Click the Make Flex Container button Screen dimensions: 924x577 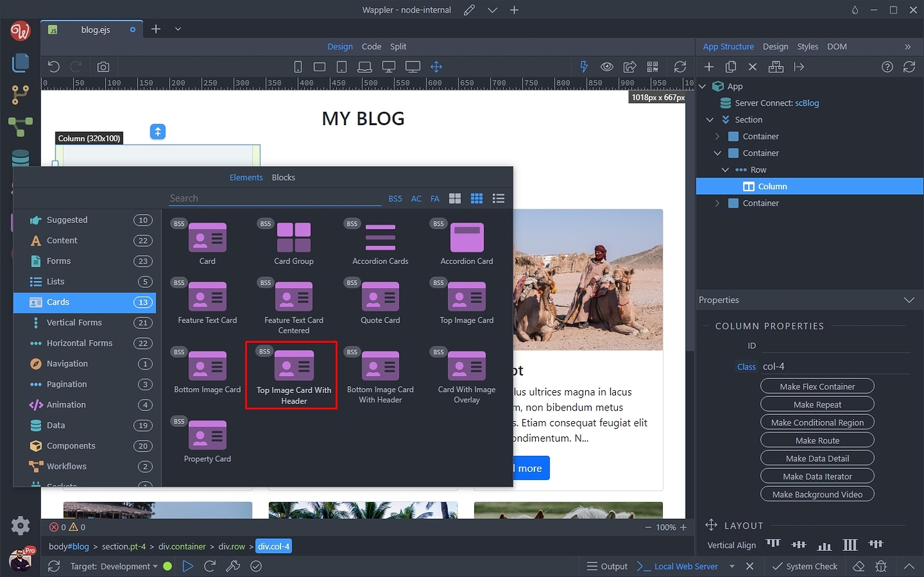click(x=817, y=386)
